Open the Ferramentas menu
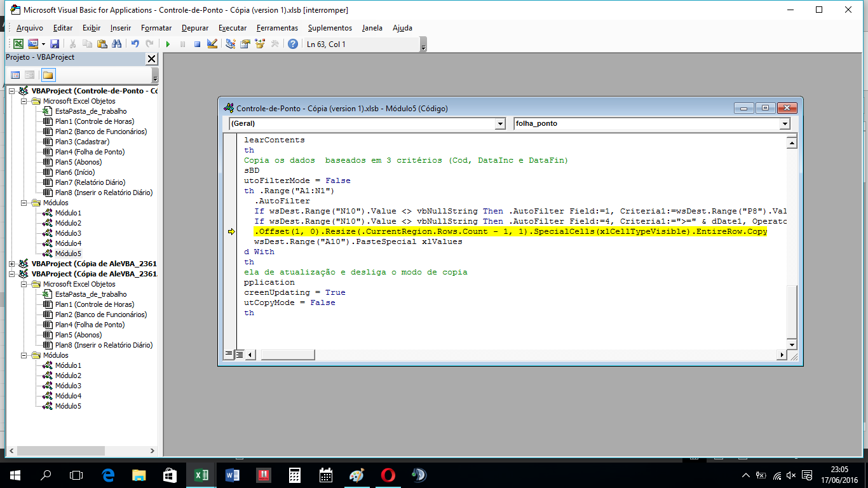 (x=277, y=28)
